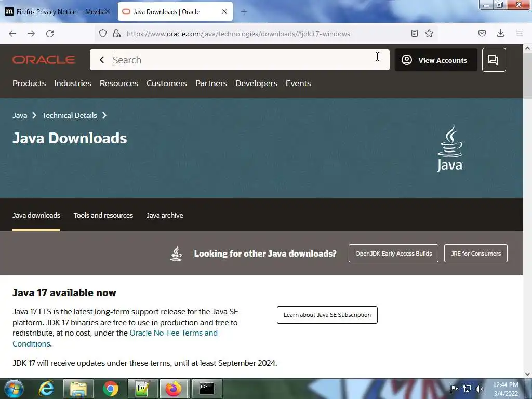Open Firefox downloads panel arrow

[x=500, y=33]
